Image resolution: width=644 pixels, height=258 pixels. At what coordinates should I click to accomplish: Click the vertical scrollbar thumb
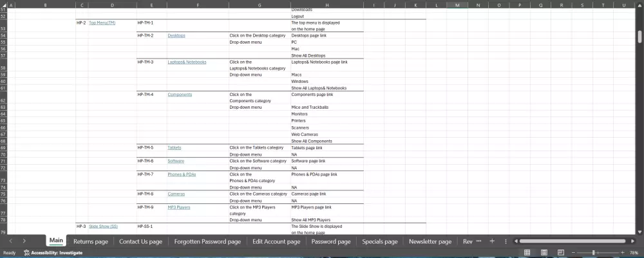(x=639, y=36)
